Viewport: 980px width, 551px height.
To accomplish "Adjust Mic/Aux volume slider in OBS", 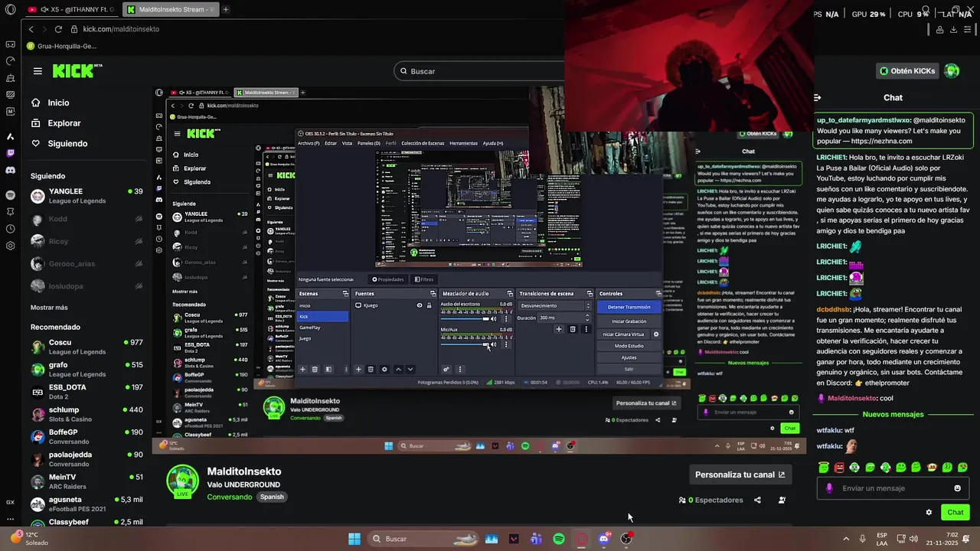I will click(x=465, y=344).
